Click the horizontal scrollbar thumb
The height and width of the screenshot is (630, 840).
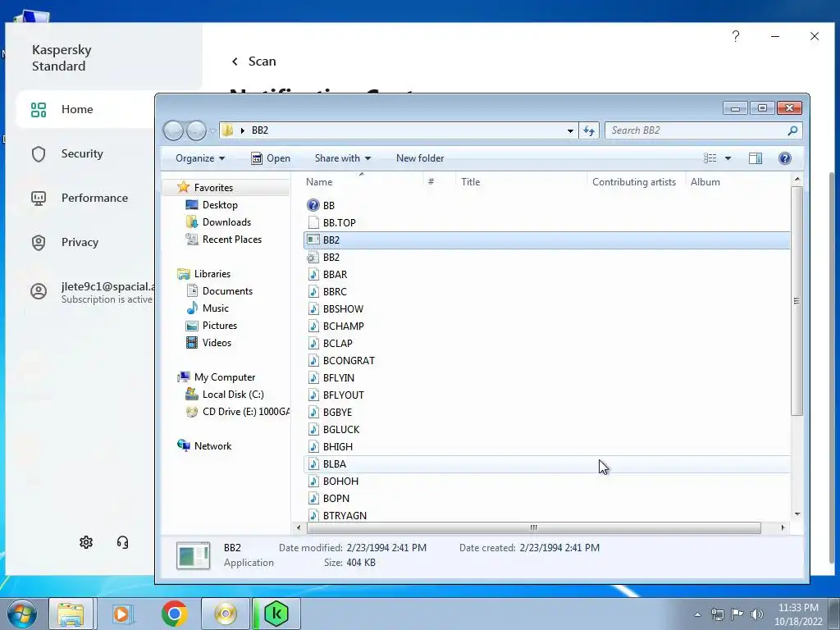pos(533,527)
